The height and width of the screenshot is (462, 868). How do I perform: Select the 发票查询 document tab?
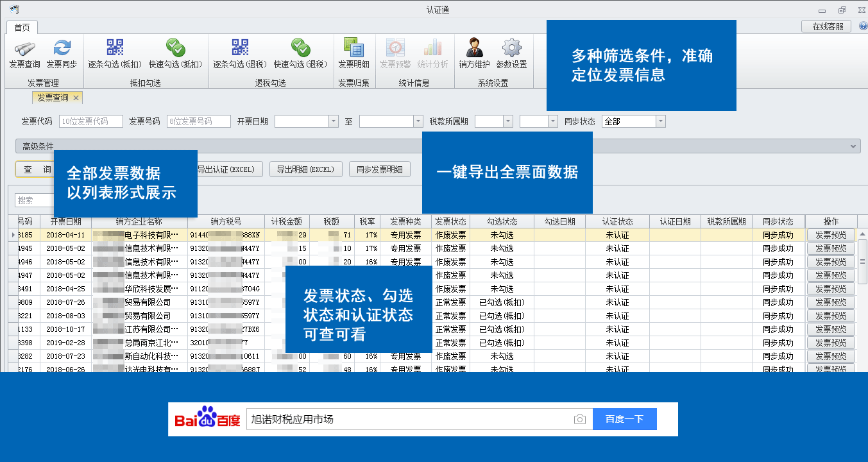[54, 97]
